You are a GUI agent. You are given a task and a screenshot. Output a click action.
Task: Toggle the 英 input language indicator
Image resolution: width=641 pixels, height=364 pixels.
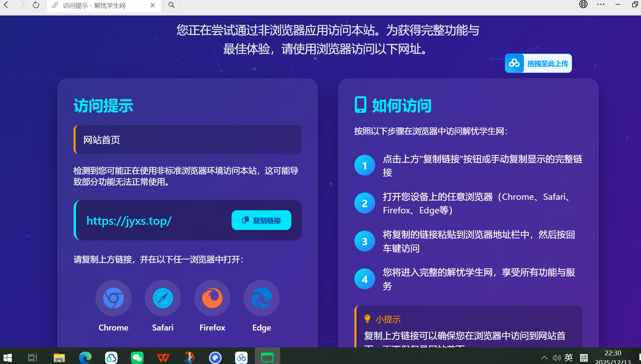[569, 357]
